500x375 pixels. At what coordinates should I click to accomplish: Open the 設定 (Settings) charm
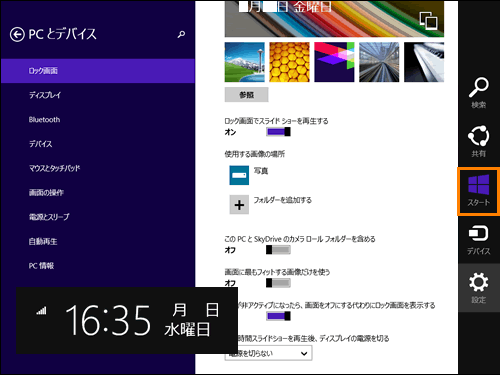(479, 288)
